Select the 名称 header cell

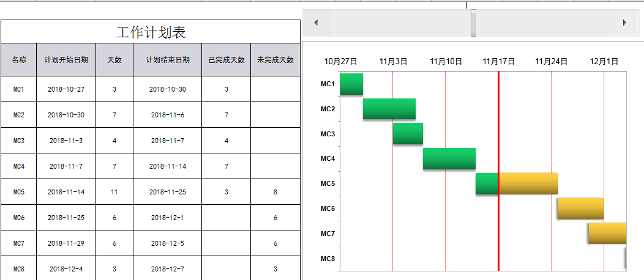tap(19, 60)
